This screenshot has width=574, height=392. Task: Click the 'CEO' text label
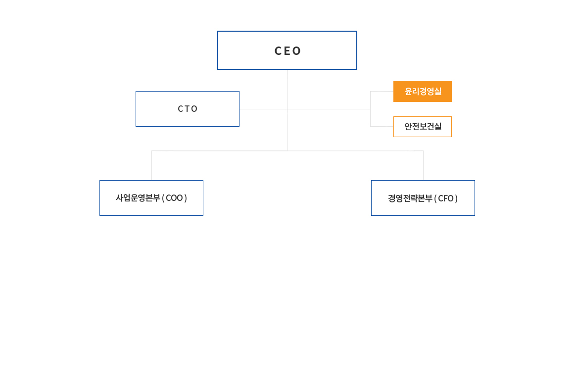click(287, 51)
